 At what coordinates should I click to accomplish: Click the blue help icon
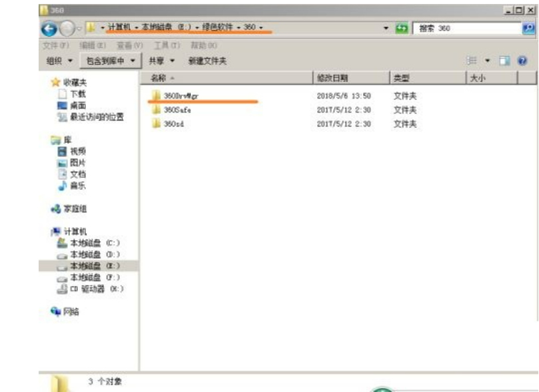(x=522, y=61)
